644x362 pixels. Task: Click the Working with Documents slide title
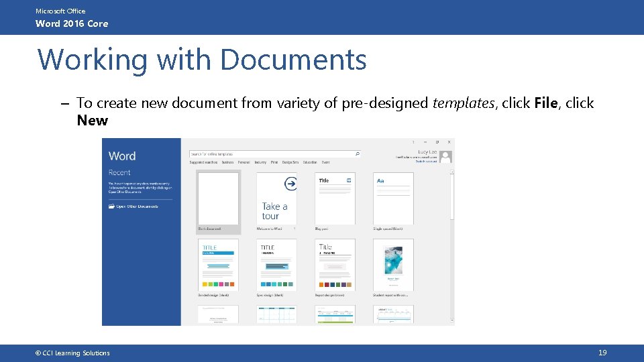(202, 60)
